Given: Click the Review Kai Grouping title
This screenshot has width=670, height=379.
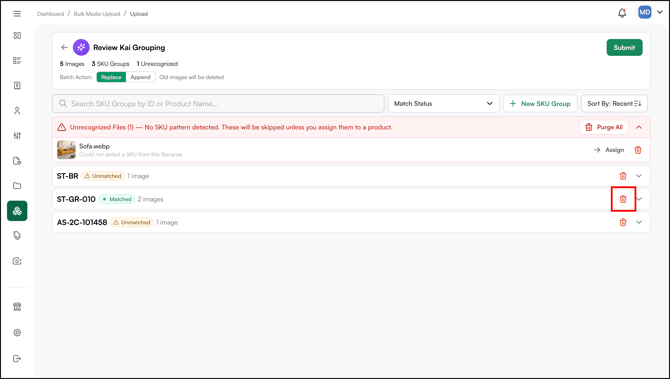Looking at the screenshot, I should (x=129, y=47).
